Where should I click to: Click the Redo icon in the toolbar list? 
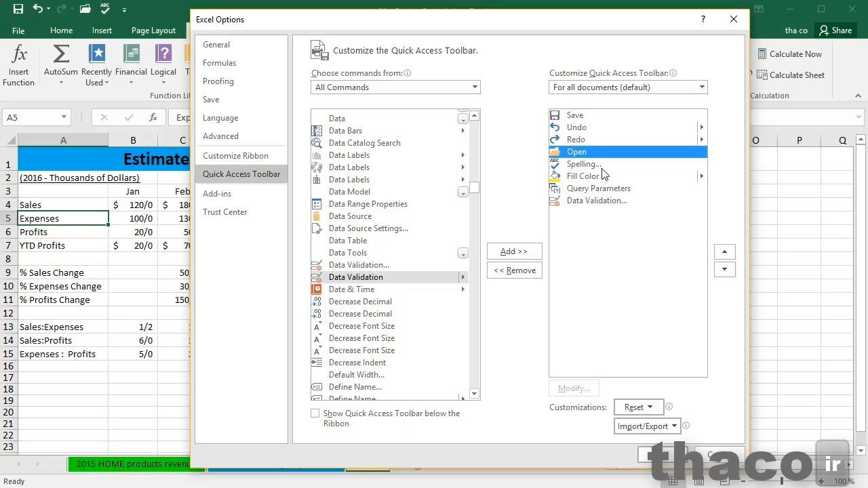555,140
